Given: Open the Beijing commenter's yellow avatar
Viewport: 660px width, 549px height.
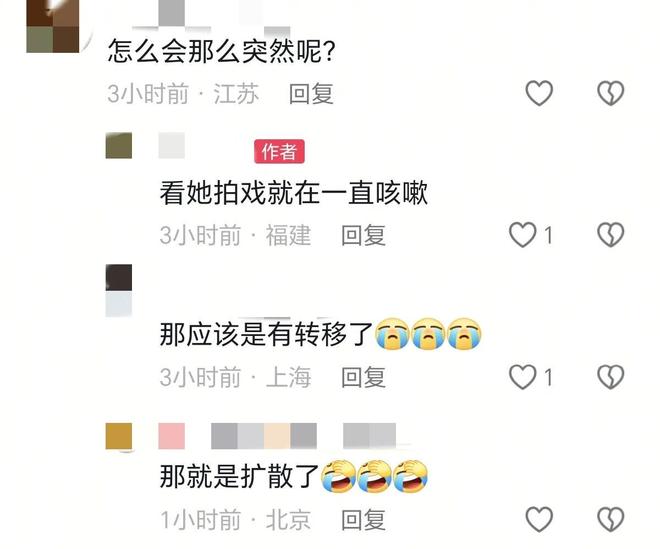Looking at the screenshot, I should pyautogui.click(x=119, y=436).
